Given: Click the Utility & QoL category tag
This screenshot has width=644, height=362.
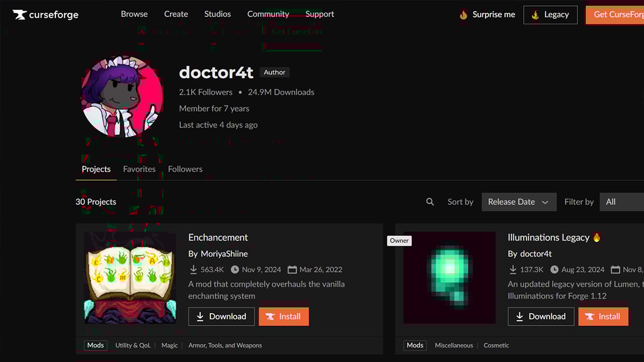Looking at the screenshot, I should [x=133, y=345].
